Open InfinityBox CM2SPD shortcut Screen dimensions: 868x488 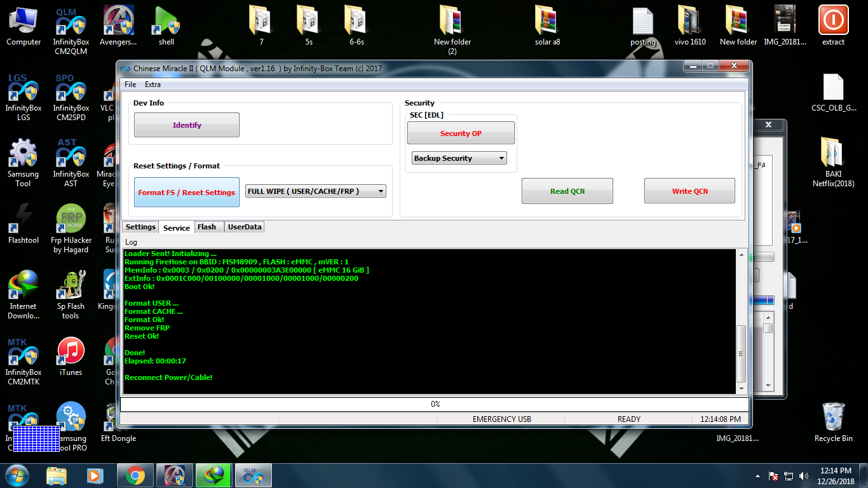(x=71, y=97)
